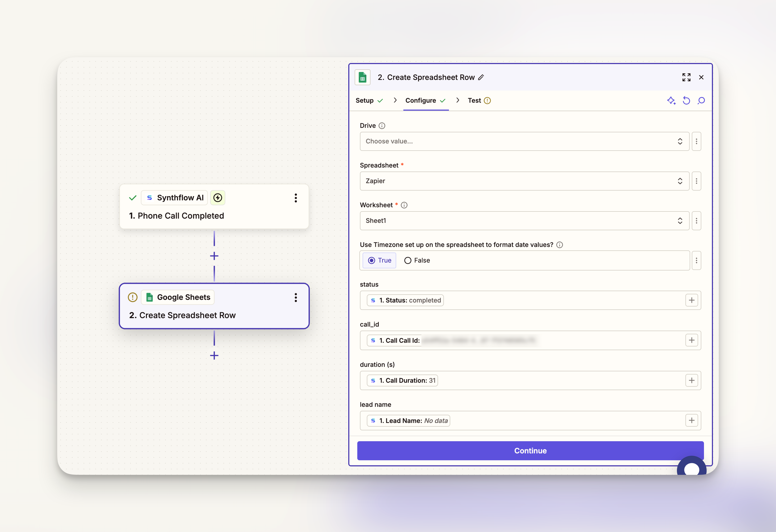Open the Drive dropdown
This screenshot has height=532, width=776.
pos(524,141)
